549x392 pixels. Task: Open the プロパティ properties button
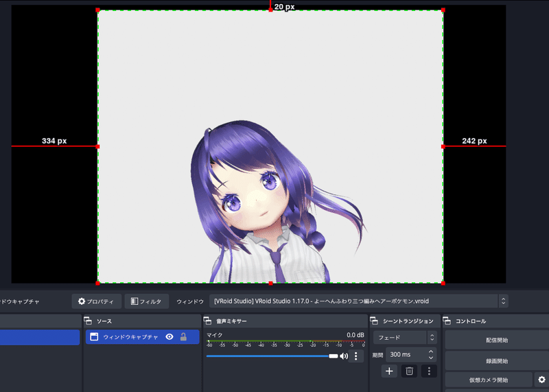[x=97, y=301]
